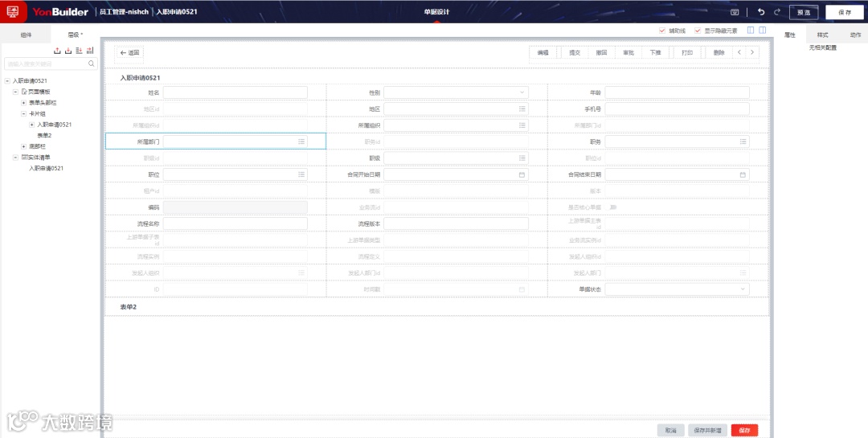Click the 返回 back button
Viewport: 868px width, 438px height.
(x=129, y=52)
